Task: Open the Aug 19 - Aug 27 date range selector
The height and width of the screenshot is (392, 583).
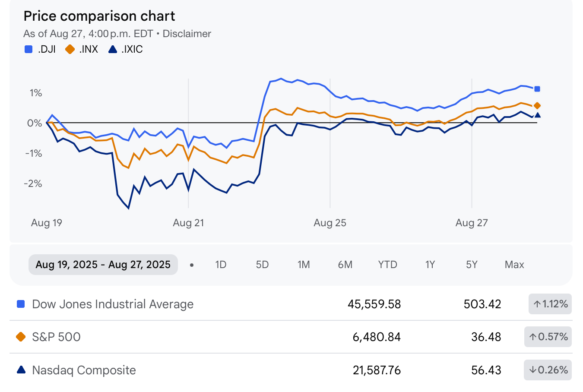Action: tap(103, 264)
